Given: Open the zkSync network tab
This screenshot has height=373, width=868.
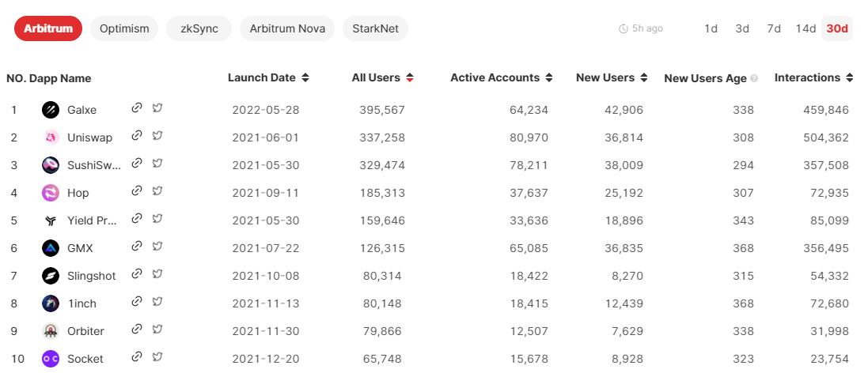Looking at the screenshot, I should click(x=199, y=28).
